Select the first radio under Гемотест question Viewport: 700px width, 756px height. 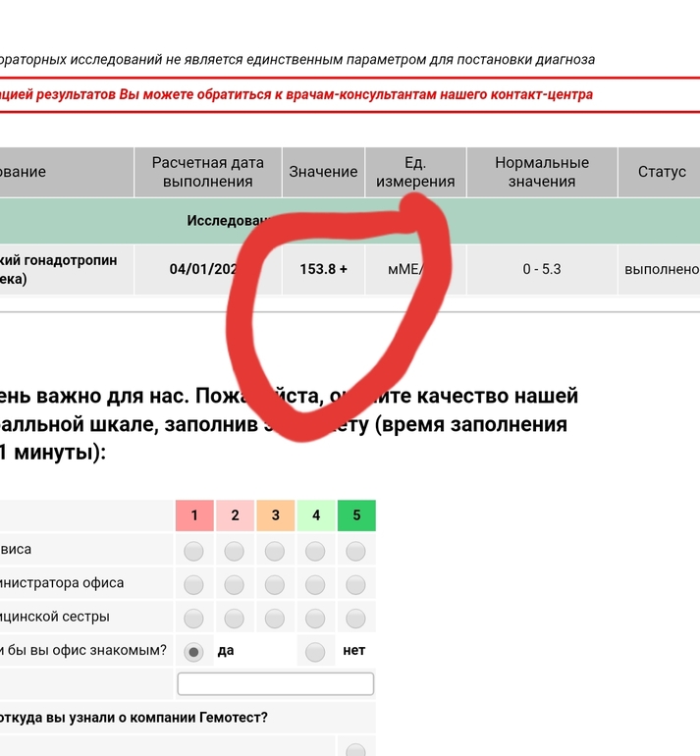[355, 751]
